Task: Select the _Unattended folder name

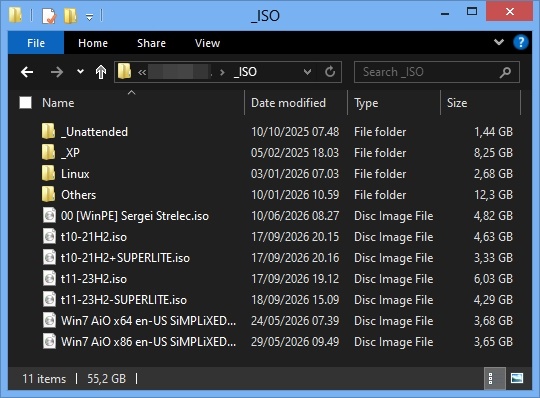Action: pyautogui.click(x=94, y=132)
